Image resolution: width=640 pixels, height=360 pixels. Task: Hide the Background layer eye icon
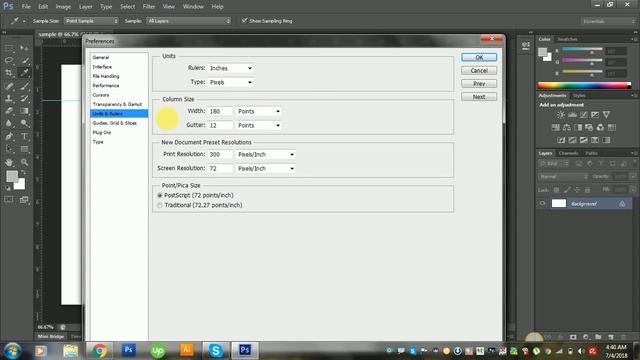(x=542, y=203)
